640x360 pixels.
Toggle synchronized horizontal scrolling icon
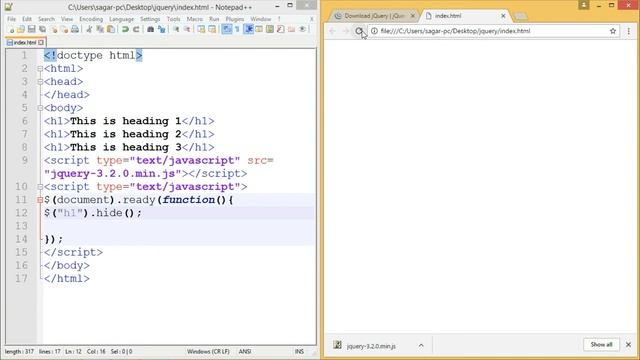(212, 29)
